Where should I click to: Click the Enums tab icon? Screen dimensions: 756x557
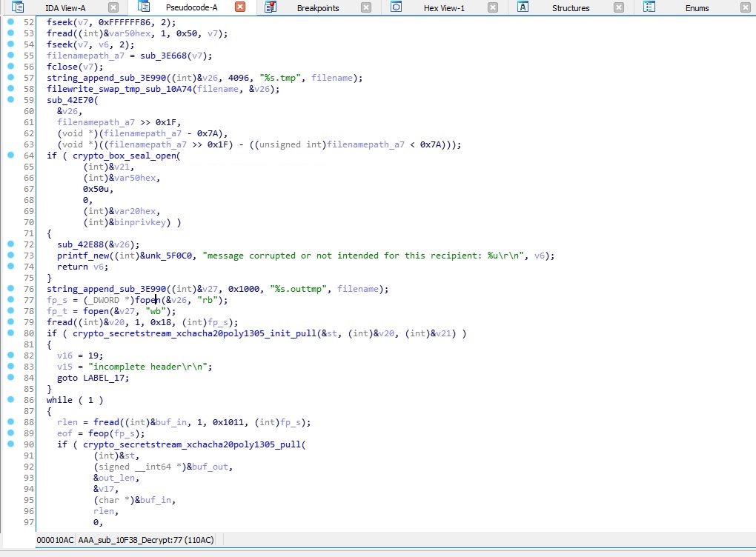point(648,7)
